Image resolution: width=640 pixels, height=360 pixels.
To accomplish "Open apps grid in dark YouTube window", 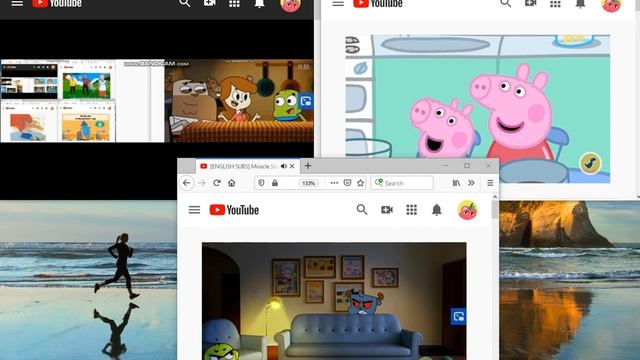I will [x=234, y=4].
